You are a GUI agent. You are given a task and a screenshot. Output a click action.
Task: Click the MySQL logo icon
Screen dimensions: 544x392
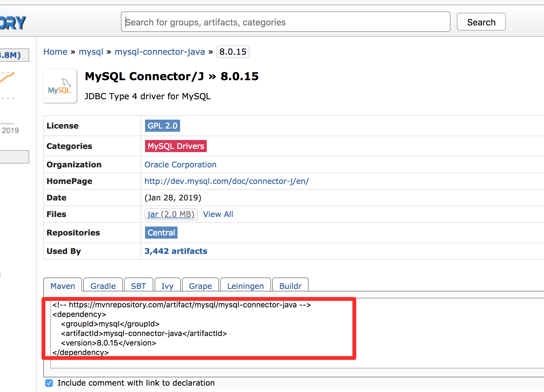[x=60, y=86]
